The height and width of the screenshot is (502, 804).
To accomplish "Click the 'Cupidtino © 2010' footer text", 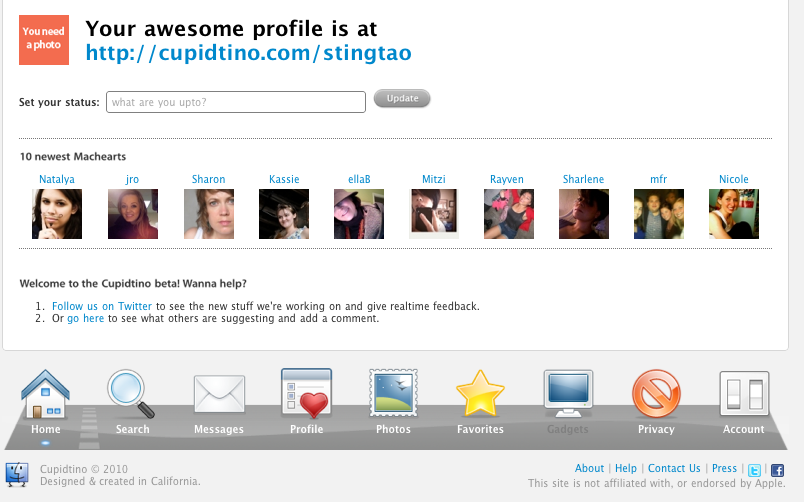I will (x=84, y=469).
